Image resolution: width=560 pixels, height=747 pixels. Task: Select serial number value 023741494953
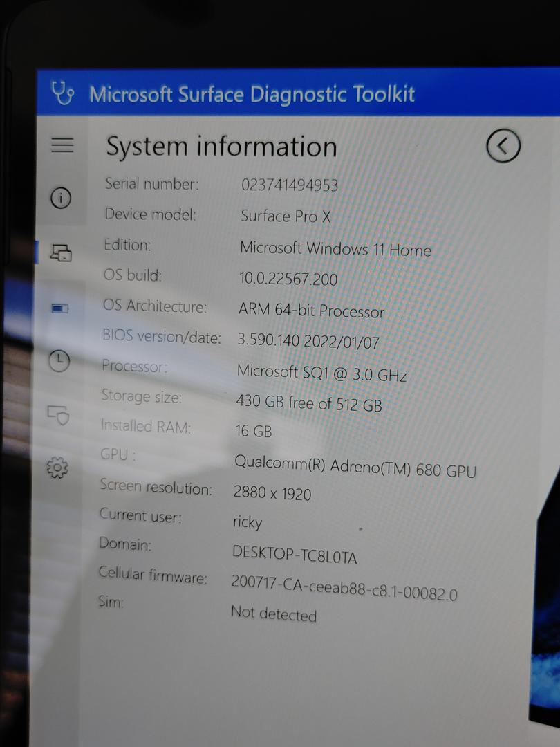[x=290, y=185]
